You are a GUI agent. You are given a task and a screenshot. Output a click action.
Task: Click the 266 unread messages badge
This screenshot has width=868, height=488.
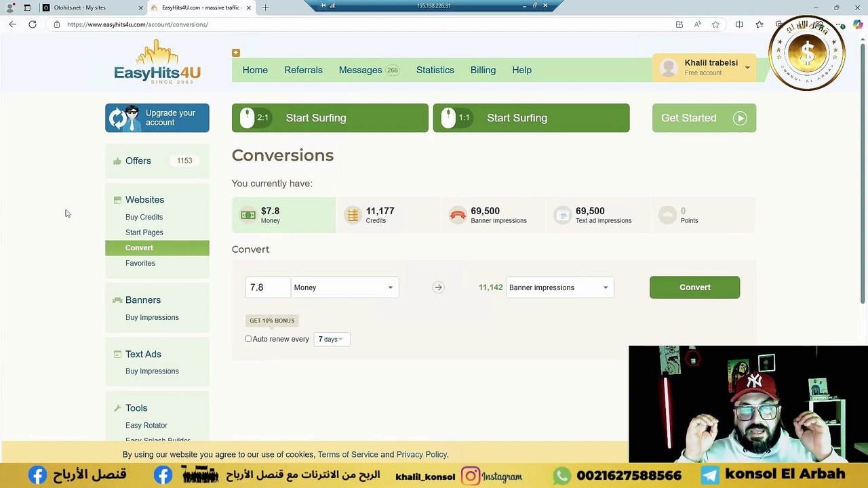click(x=392, y=70)
